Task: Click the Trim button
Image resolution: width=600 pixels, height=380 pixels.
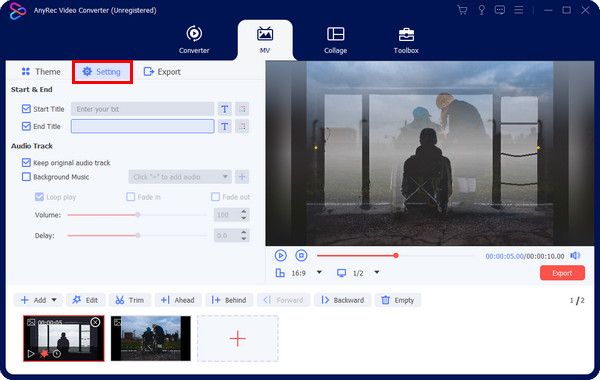Action: tap(130, 300)
